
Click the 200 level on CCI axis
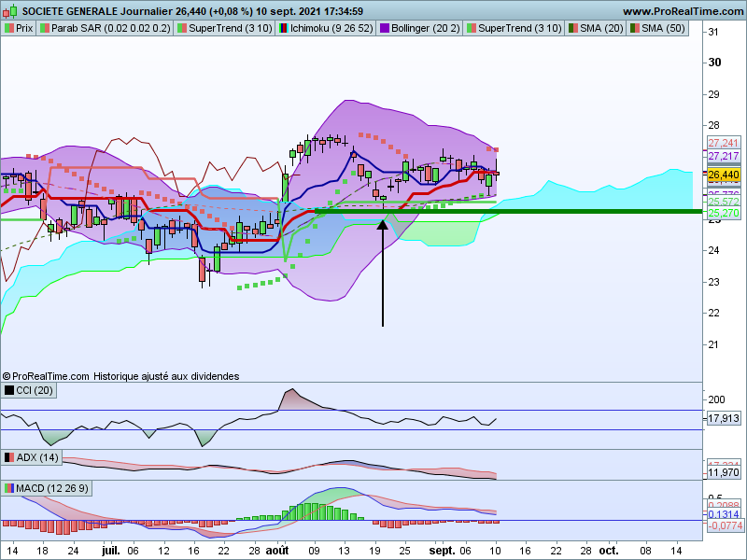coord(716,399)
